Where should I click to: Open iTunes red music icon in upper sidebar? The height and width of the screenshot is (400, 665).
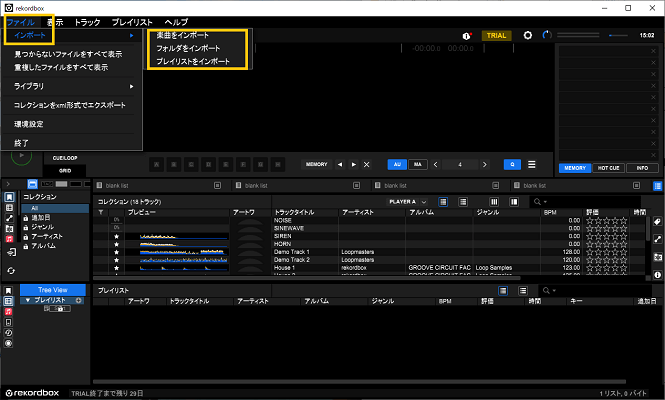coord(9,239)
